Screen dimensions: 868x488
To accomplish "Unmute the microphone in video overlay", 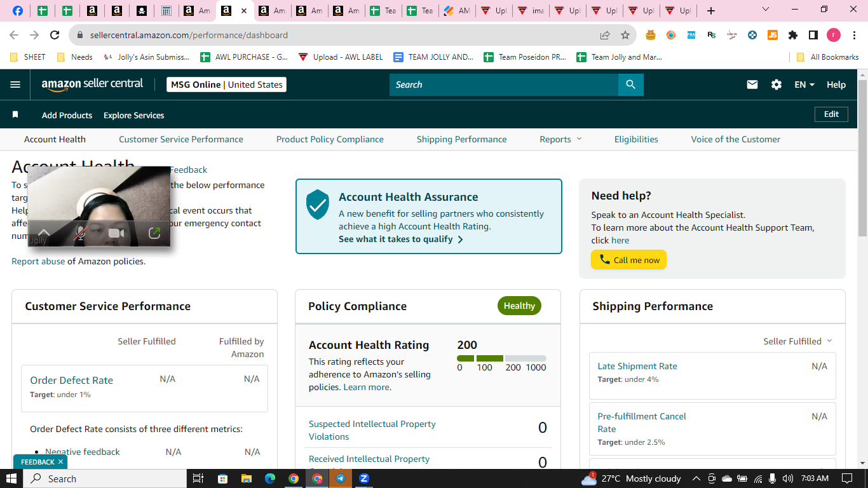I will [x=80, y=233].
